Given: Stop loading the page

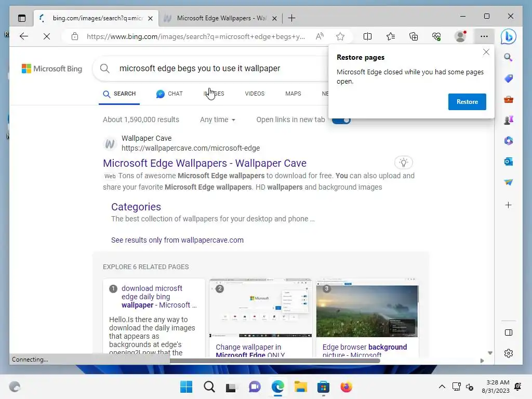Looking at the screenshot, I should (x=47, y=36).
